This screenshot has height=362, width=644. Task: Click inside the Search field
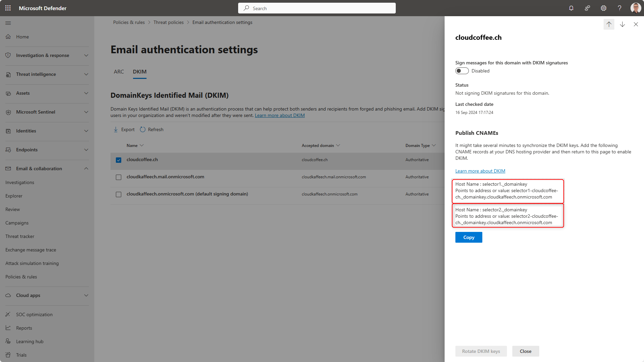[317, 8]
